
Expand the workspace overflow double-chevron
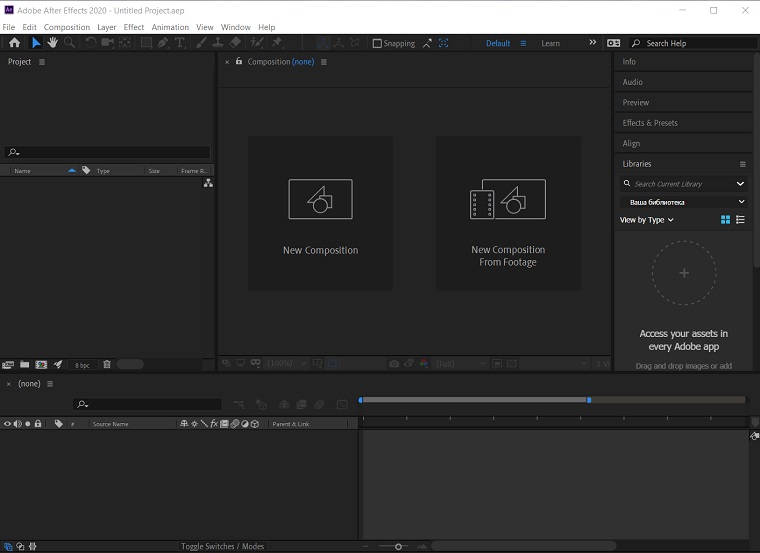[592, 43]
